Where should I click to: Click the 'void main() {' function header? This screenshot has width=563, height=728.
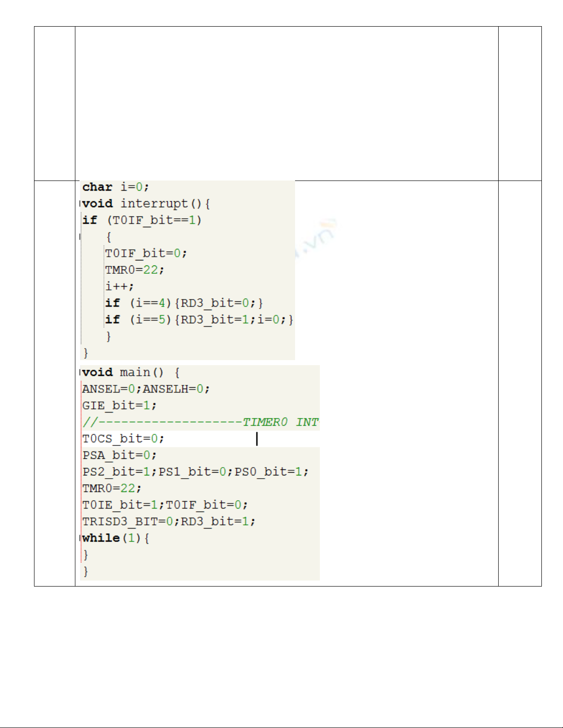(131, 372)
